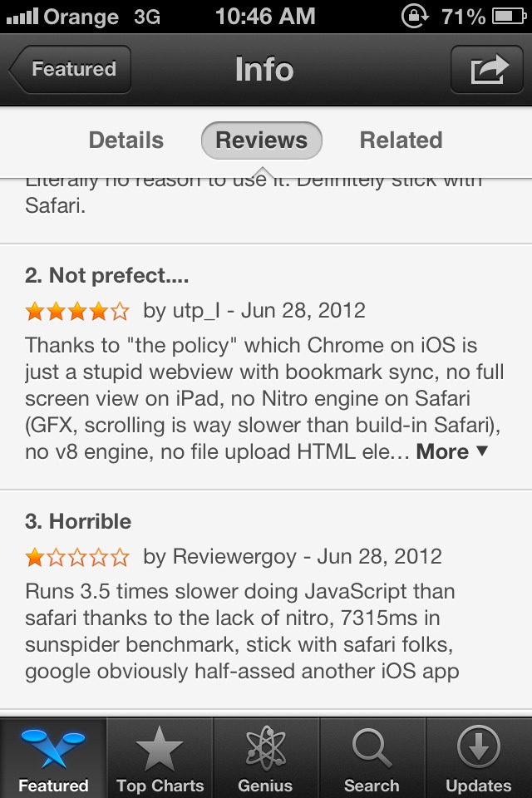Tap the 10:46 AM status bar clock

click(x=265, y=17)
